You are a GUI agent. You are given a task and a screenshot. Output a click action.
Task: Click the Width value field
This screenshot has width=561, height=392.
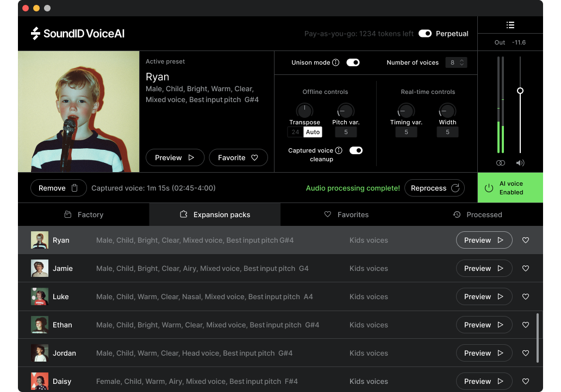coord(447,132)
